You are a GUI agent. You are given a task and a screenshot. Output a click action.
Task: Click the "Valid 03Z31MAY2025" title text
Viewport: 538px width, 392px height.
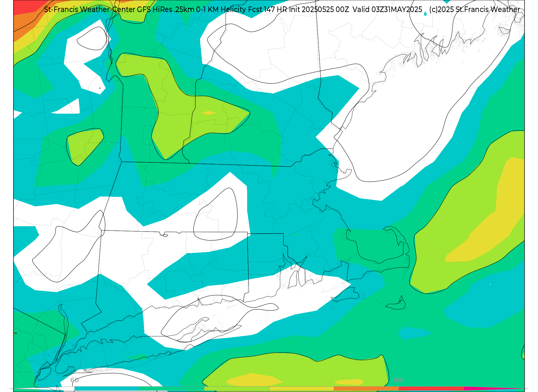point(387,10)
